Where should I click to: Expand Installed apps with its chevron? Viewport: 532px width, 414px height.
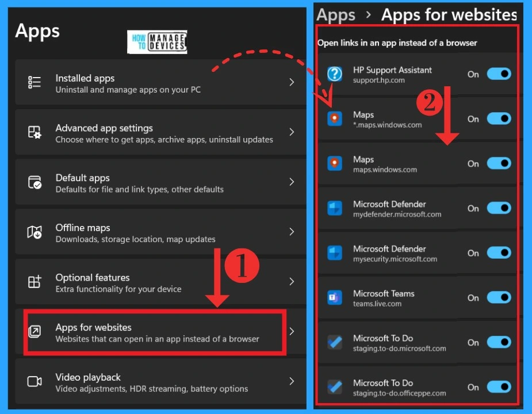coord(292,82)
